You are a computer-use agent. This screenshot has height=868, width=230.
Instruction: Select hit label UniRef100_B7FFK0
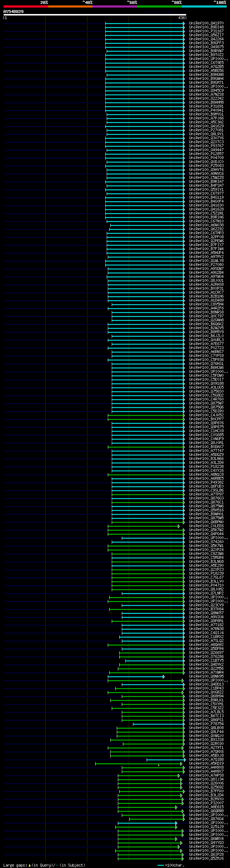tap(206, 791)
